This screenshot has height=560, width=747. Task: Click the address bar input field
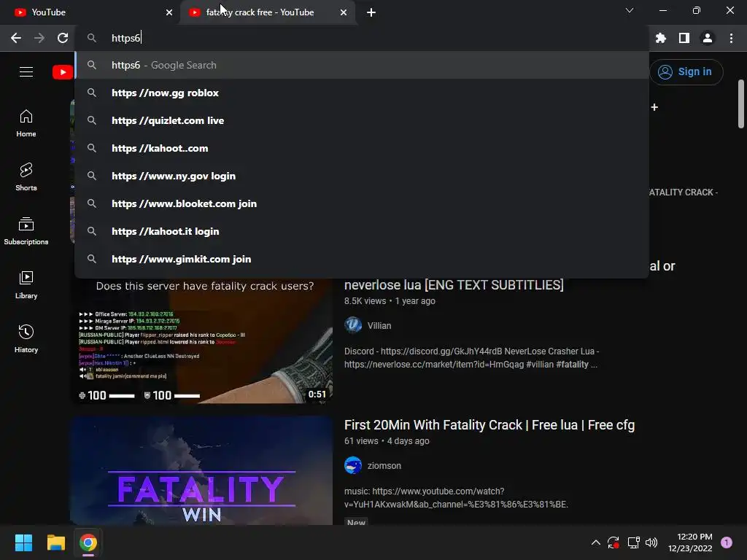pos(362,38)
